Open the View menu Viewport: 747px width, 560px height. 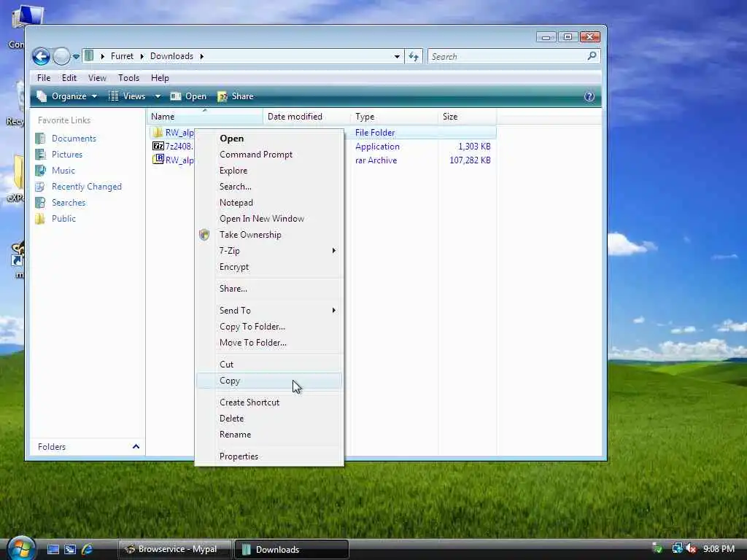tap(97, 77)
